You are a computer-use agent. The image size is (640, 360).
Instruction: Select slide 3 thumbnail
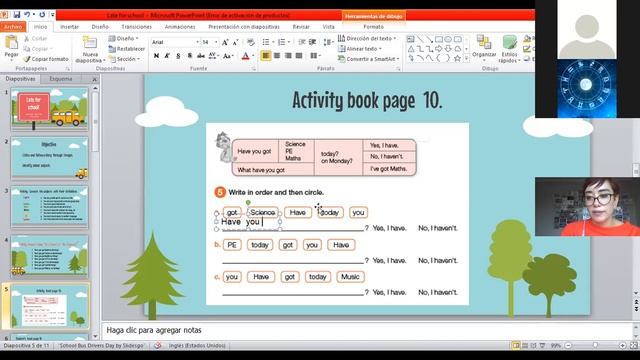[49, 207]
